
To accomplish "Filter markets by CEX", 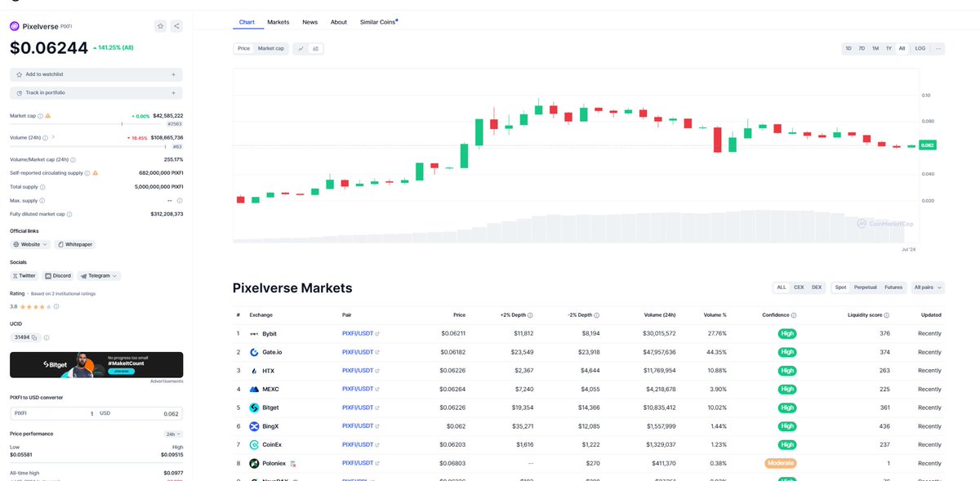I will coord(799,287).
